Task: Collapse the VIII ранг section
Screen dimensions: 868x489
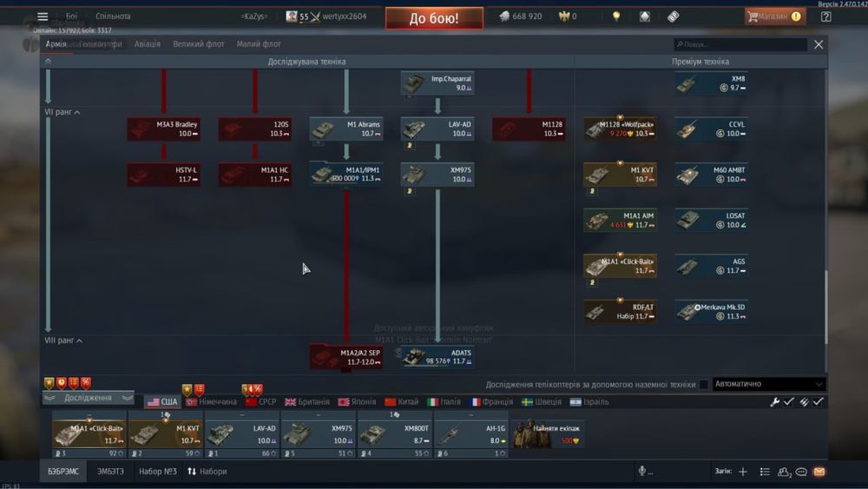Action: pos(63,340)
